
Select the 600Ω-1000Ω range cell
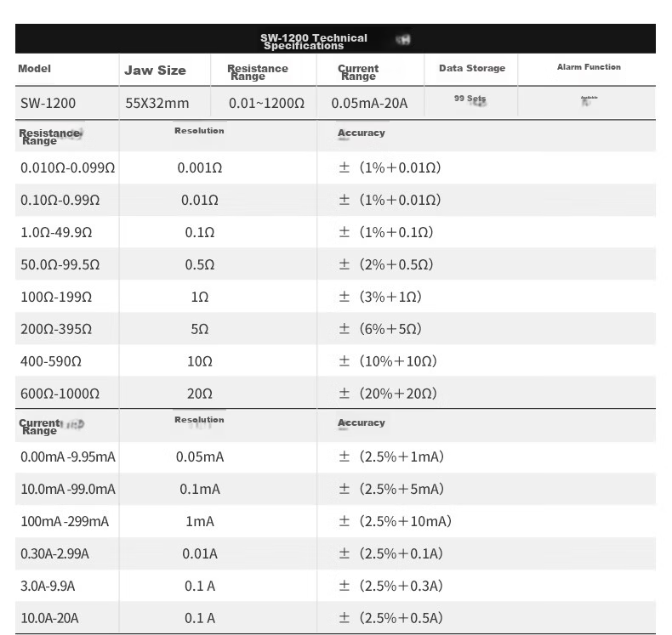tap(60, 394)
